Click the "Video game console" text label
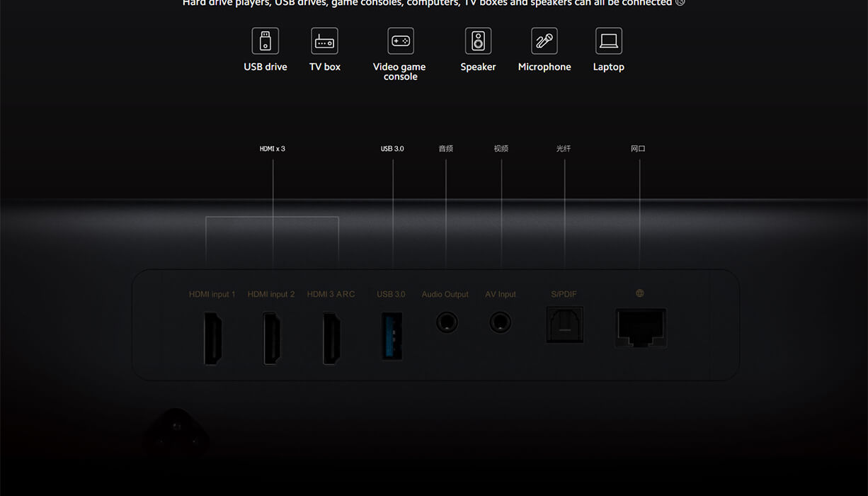 400,72
